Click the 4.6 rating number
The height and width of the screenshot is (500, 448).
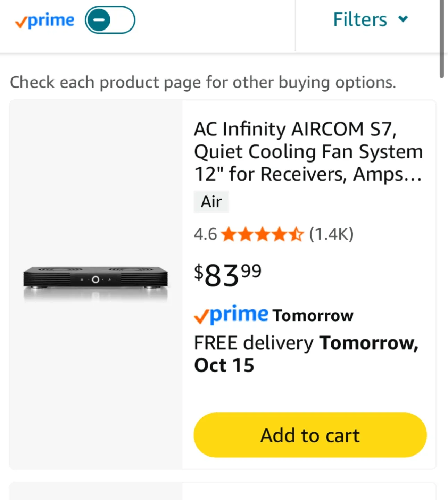[x=205, y=234]
